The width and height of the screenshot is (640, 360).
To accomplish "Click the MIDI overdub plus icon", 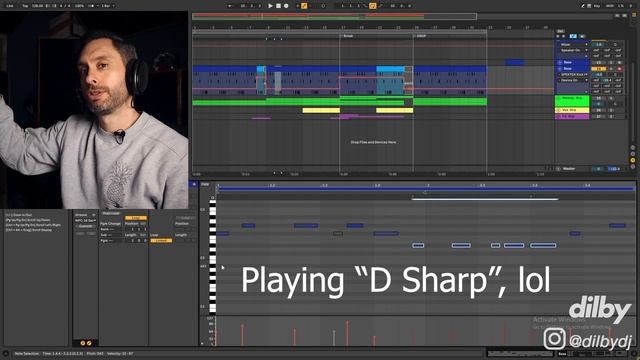I will tap(298, 6).
